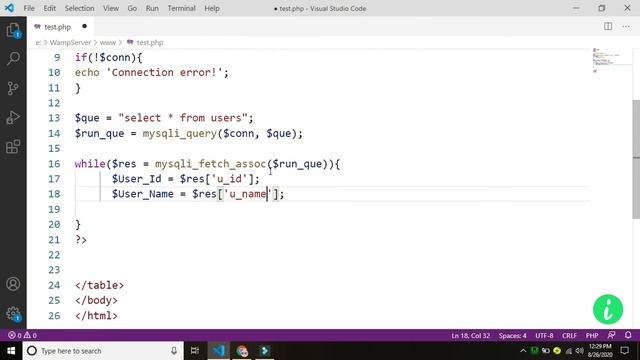Click the </html> tag on line 26
The width and height of the screenshot is (640, 360).
click(96, 316)
